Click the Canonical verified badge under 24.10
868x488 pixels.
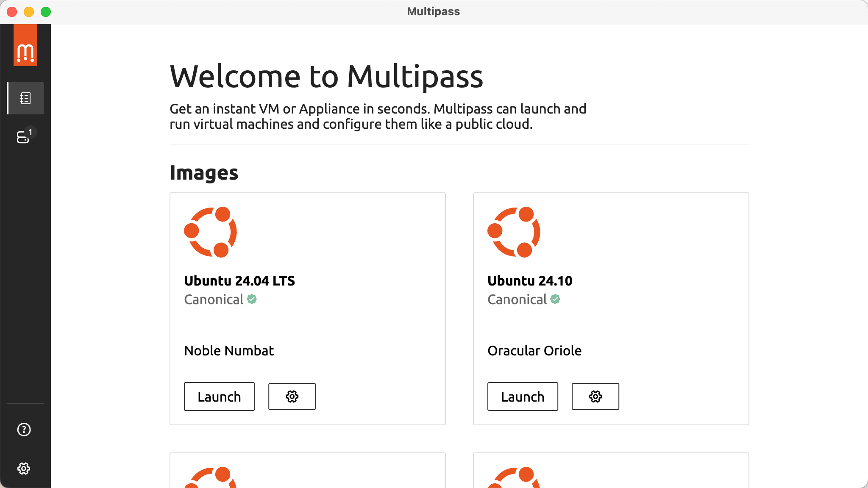tap(555, 299)
